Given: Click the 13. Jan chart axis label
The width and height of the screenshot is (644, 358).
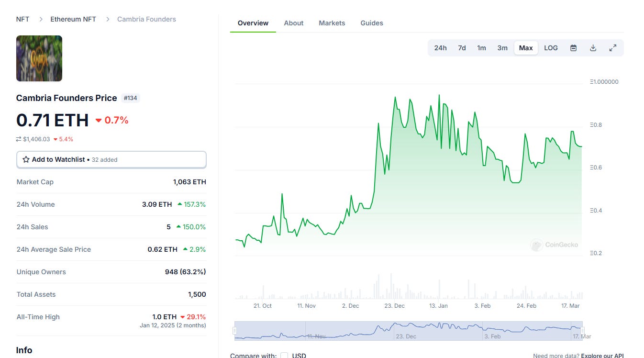Looking at the screenshot, I should (x=438, y=306).
